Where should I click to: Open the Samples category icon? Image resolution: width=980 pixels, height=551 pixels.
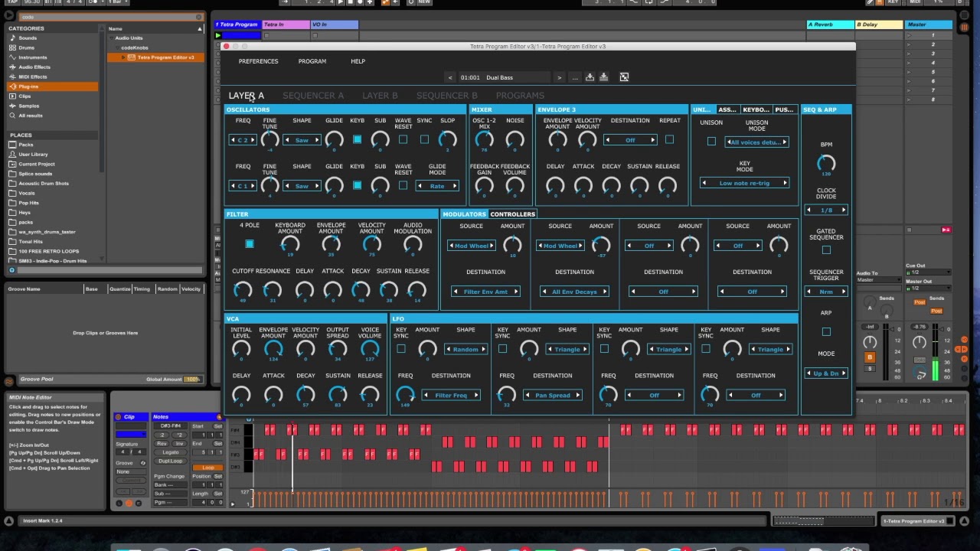point(12,106)
